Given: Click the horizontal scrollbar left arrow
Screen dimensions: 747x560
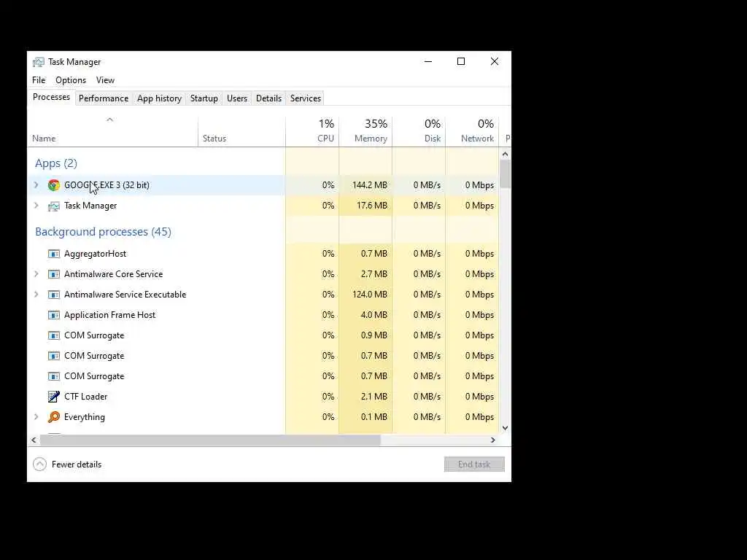Looking at the screenshot, I should (34, 440).
